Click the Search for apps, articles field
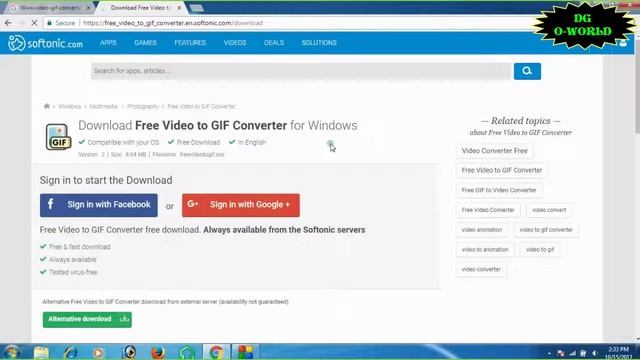This screenshot has height=360, width=640. coord(301,71)
